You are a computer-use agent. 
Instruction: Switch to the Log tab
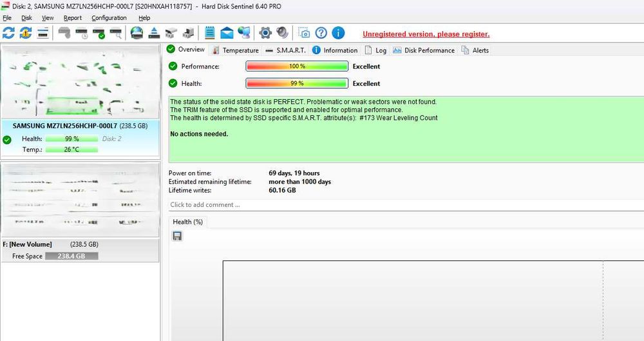pyautogui.click(x=376, y=50)
